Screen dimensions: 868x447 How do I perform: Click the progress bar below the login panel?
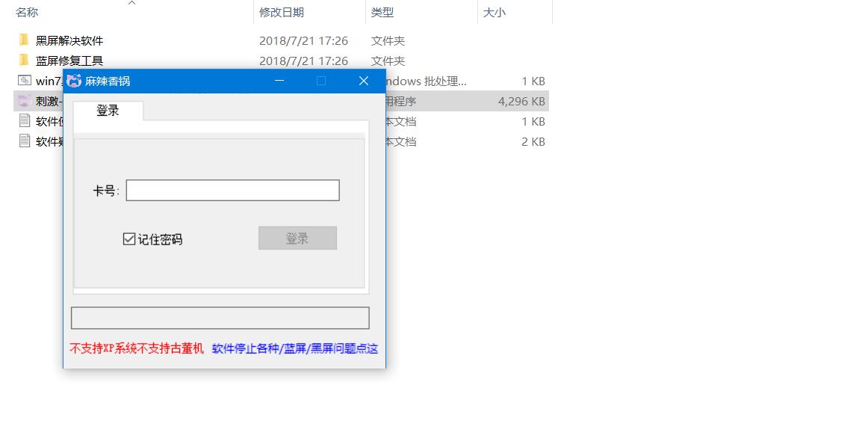coord(221,317)
